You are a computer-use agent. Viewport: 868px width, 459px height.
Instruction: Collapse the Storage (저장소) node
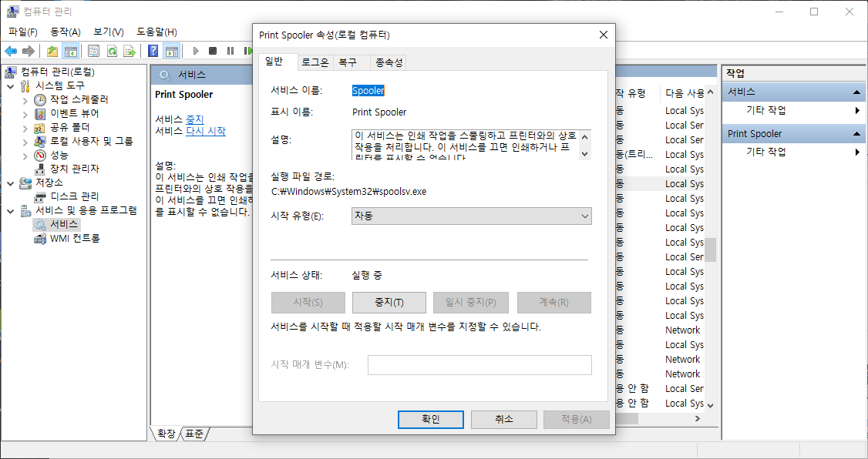(x=11, y=183)
